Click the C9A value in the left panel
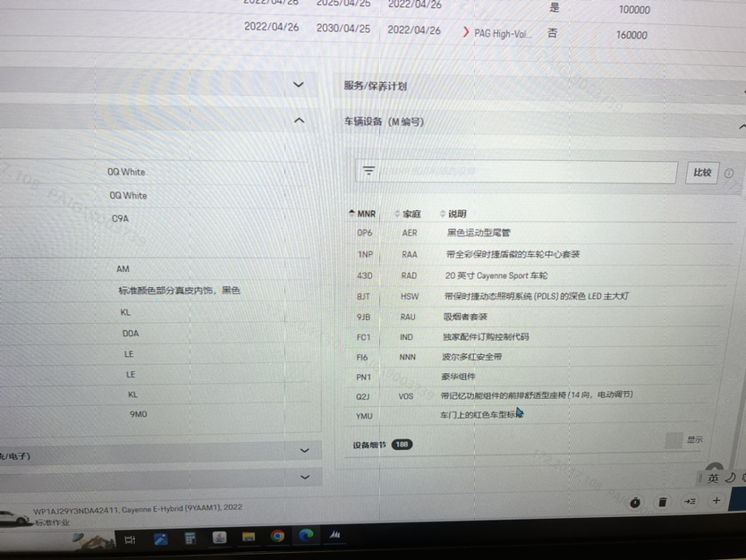Image resolution: width=746 pixels, height=560 pixels. (x=120, y=218)
